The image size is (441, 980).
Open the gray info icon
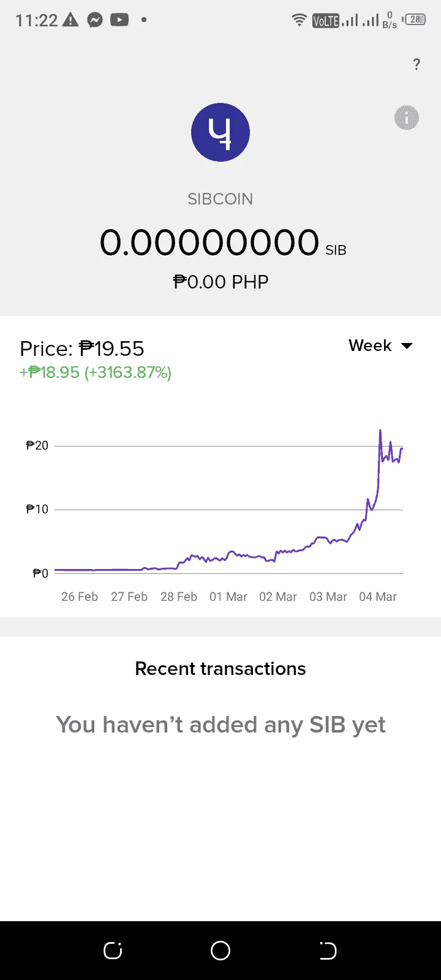406,117
